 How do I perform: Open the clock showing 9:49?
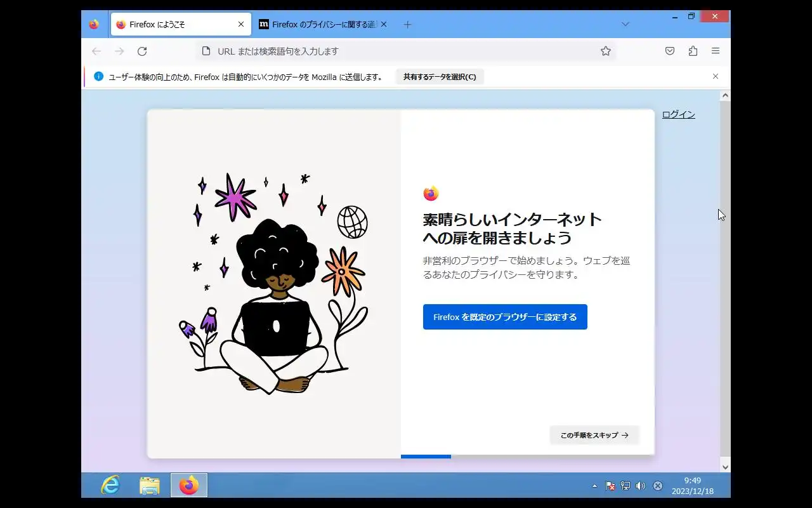click(693, 486)
